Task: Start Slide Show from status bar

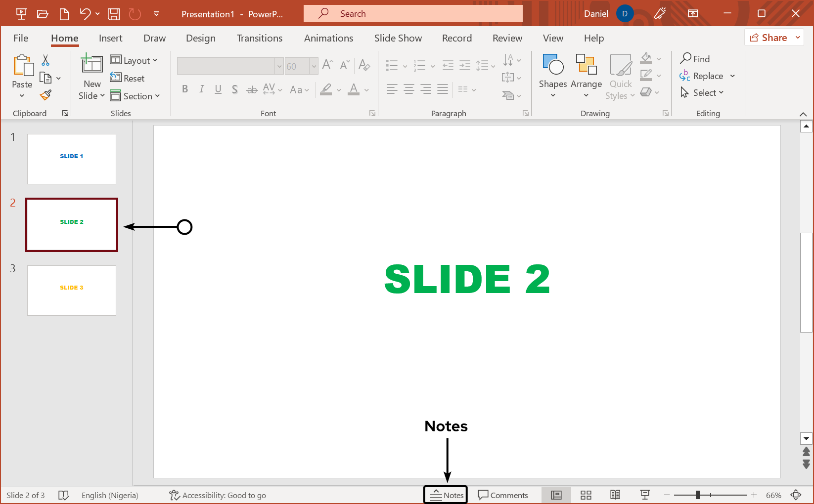Action: [644, 495]
